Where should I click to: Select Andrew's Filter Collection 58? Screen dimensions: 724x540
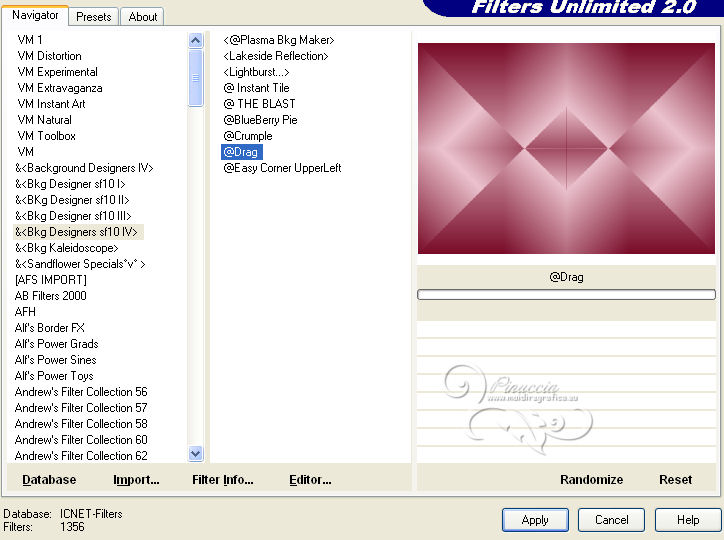pos(81,424)
